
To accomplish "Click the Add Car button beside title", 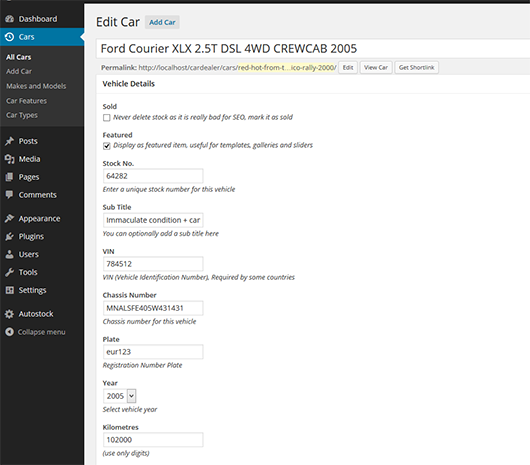I will point(162,22).
